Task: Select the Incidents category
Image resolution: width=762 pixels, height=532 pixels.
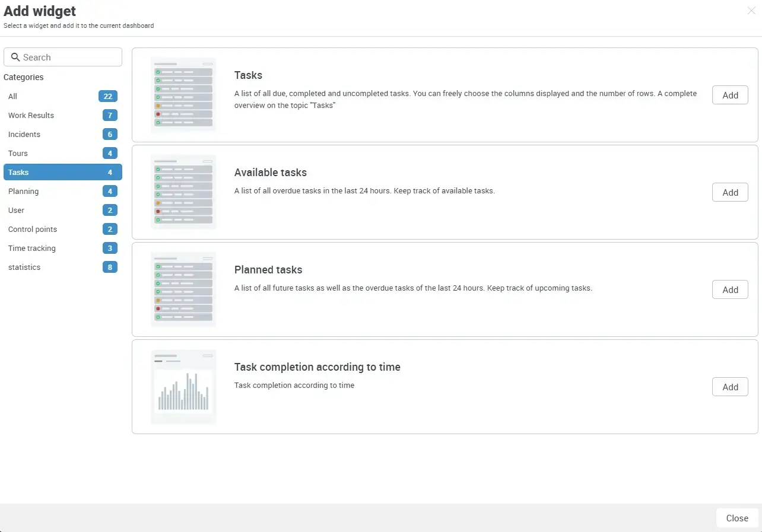Action: point(24,134)
